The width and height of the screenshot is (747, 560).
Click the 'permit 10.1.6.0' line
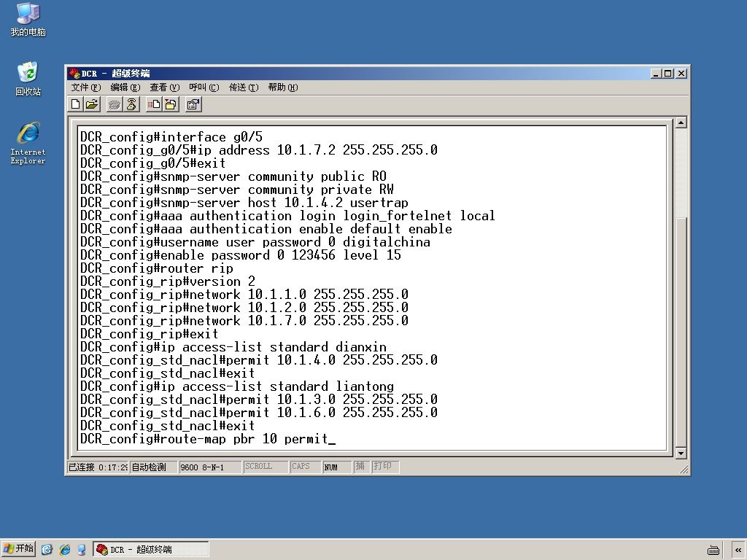point(259,413)
